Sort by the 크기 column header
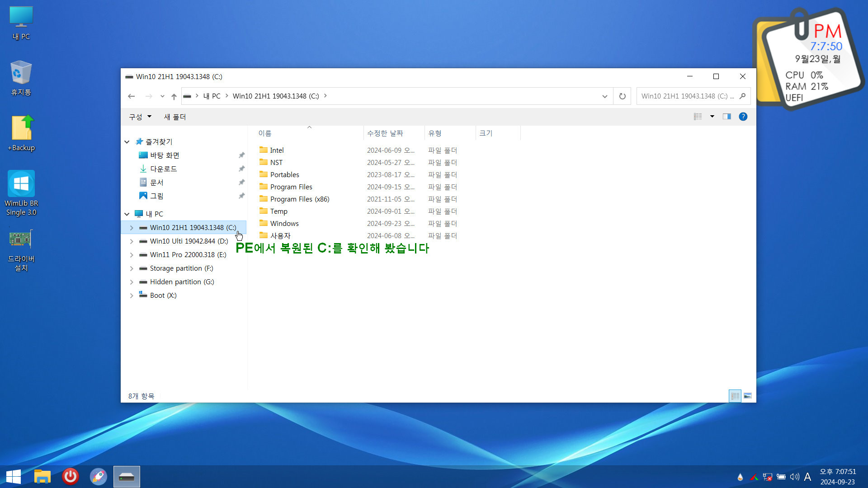Screen dimensions: 868x488 click(x=498, y=133)
